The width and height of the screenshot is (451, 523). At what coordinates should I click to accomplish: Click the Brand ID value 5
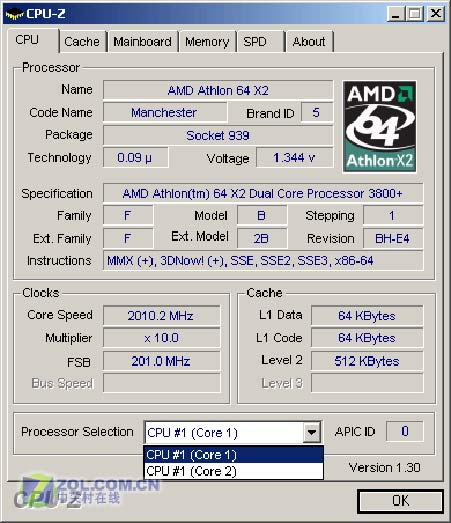coord(317,112)
